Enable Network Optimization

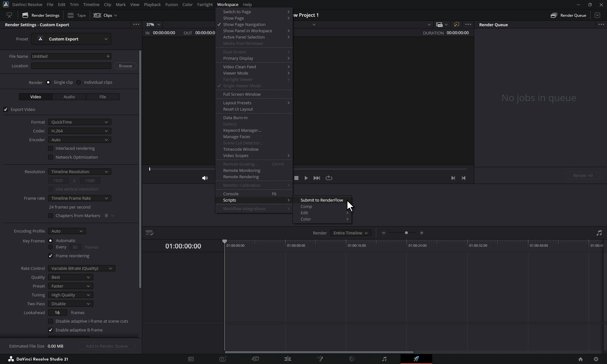(x=50, y=157)
